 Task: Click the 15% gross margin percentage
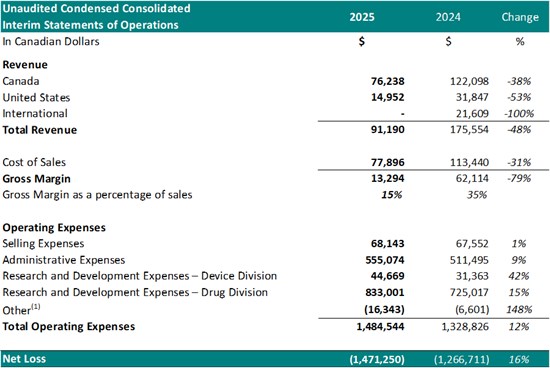[391, 195]
